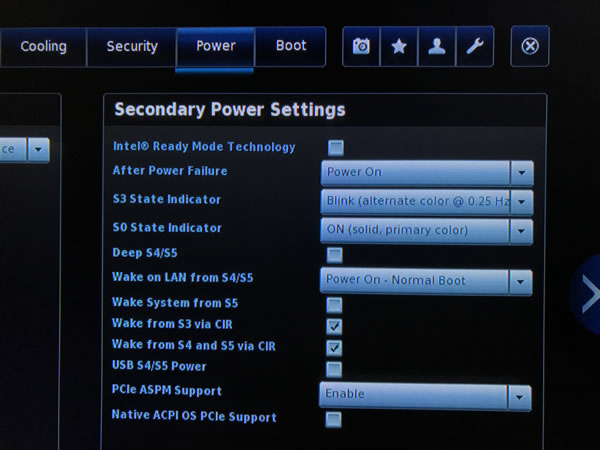Open the S3 State Indicator dropdown

[427, 202]
